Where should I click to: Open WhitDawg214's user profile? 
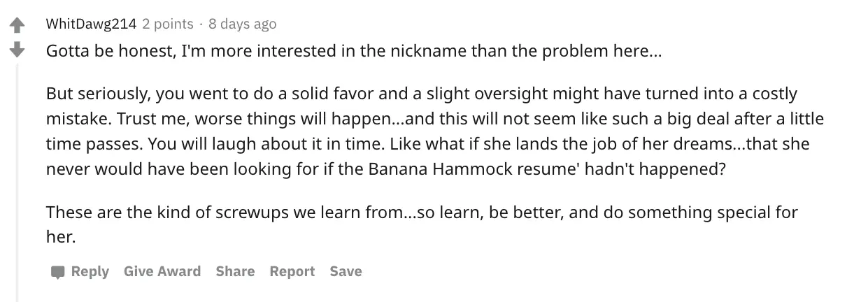click(x=91, y=24)
